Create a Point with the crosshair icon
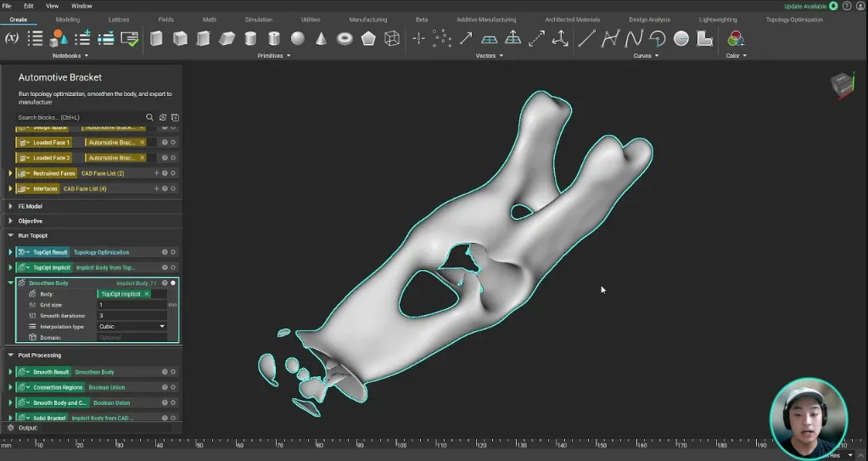Viewport: 868px width, 461px height. (418, 38)
